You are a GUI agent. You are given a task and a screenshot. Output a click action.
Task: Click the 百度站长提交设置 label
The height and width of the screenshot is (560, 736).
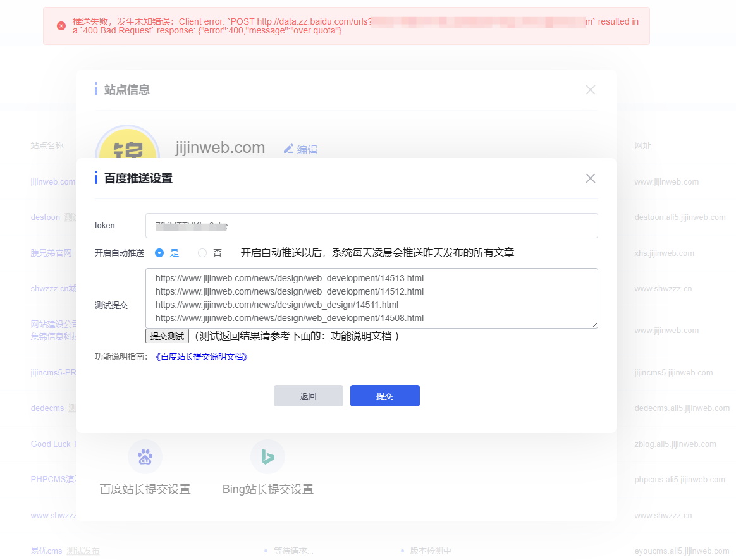[145, 489]
